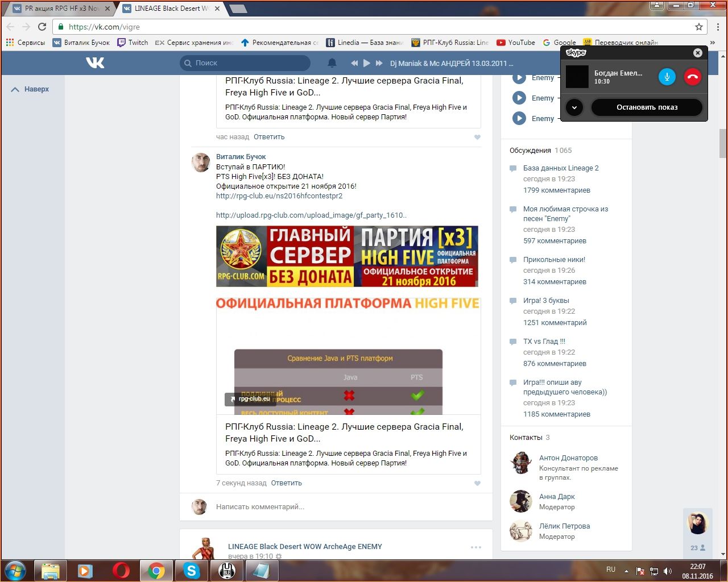Close the Skype call overlay

pyautogui.click(x=698, y=53)
